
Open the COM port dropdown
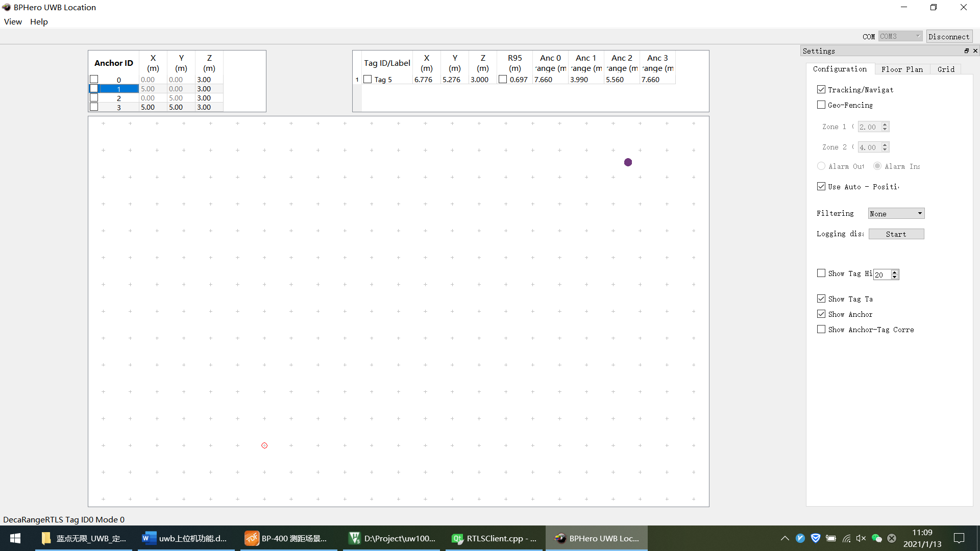tap(900, 36)
